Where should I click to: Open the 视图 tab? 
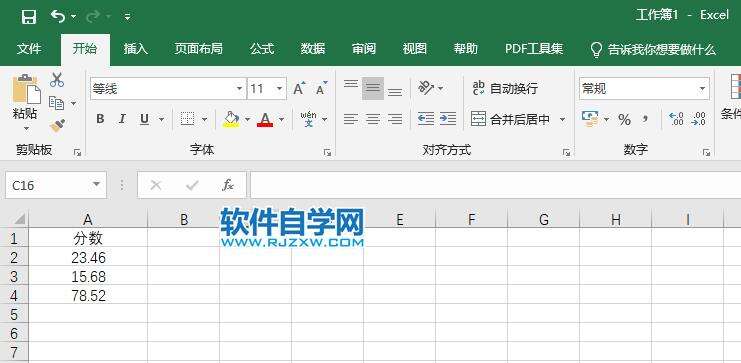coord(415,49)
